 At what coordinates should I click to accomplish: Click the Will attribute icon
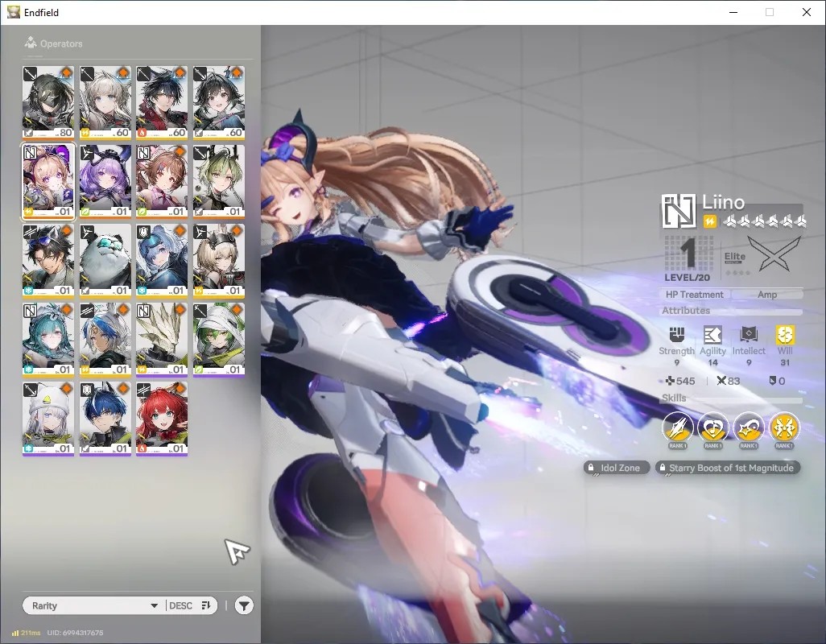[x=785, y=335]
